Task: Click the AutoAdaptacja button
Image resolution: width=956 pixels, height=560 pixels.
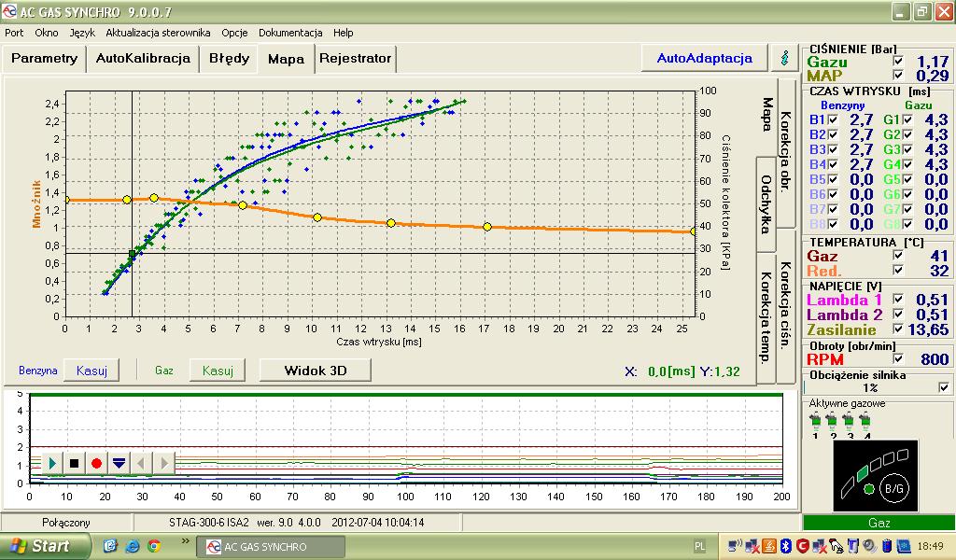Action: 704,59
